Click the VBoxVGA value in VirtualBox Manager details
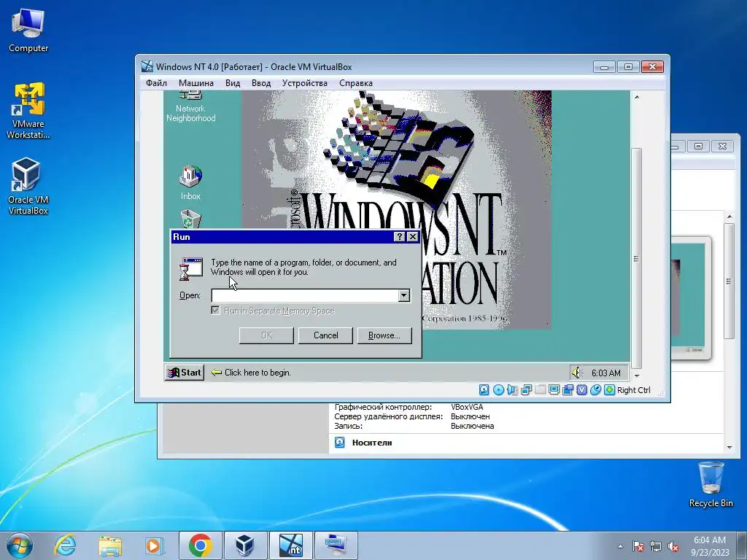 [467, 407]
